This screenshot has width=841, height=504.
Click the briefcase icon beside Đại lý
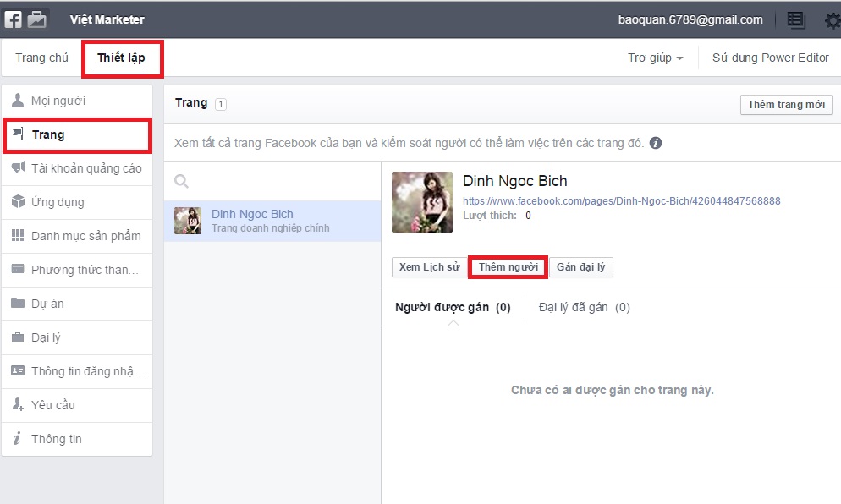tap(19, 337)
